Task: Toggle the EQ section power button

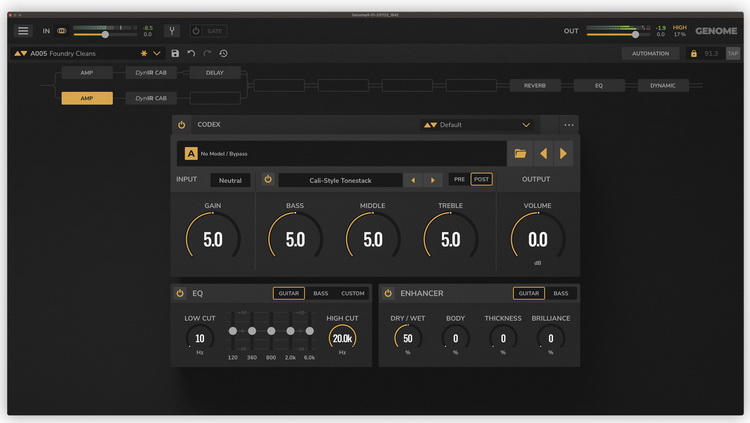Action: [180, 293]
